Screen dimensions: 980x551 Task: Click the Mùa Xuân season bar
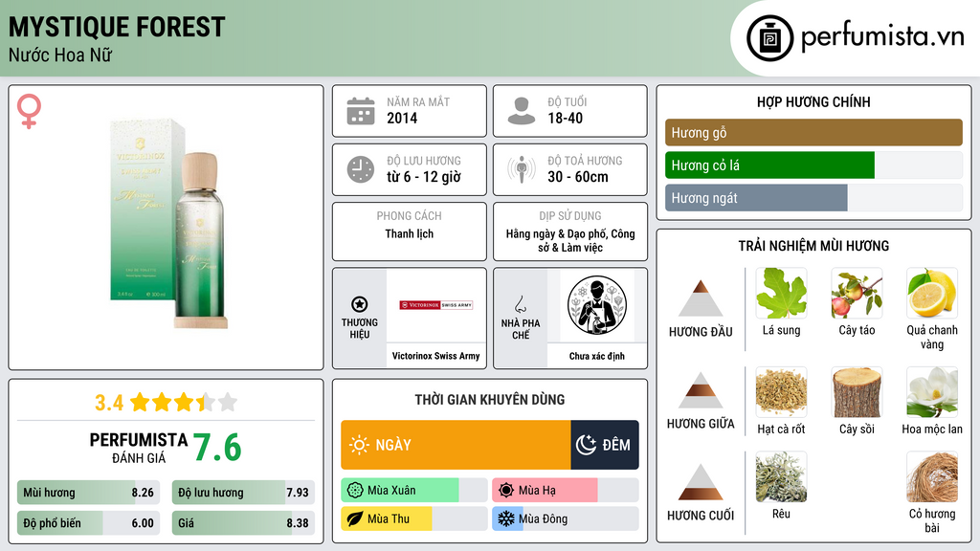[414, 491]
